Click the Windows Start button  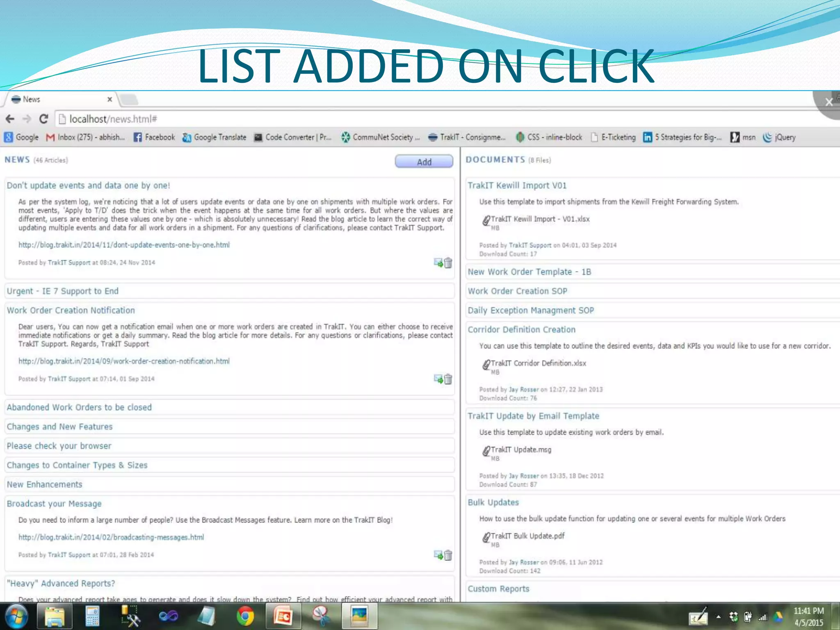click(16, 616)
